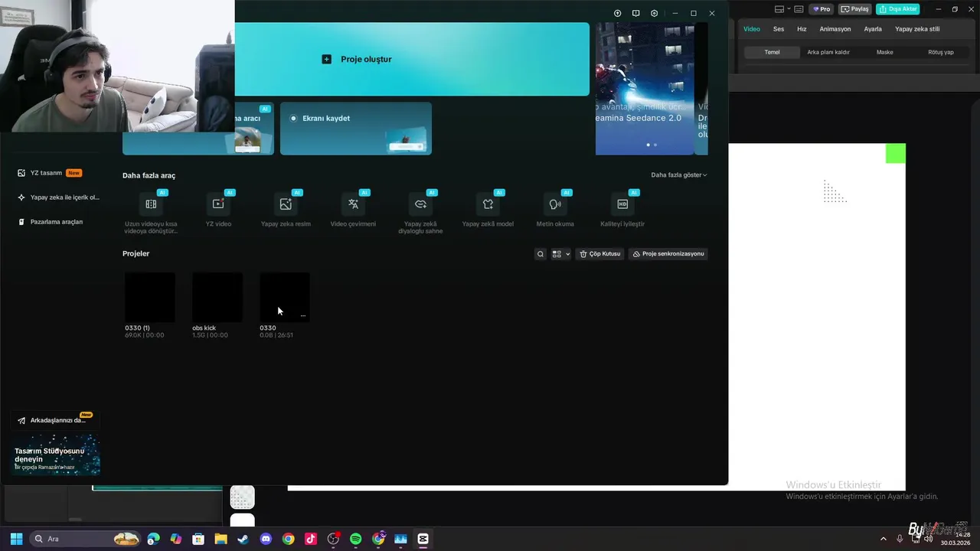Select the Maske sub-tab

[884, 52]
